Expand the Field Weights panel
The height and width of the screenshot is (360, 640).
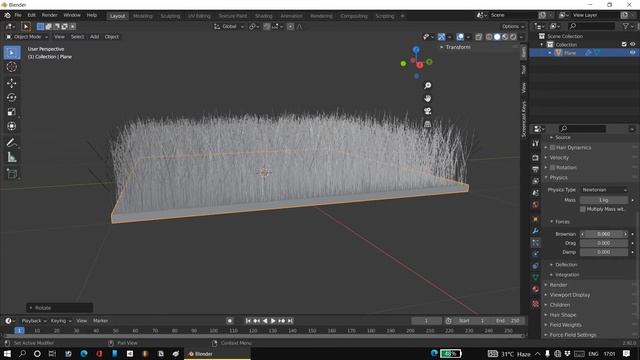tap(565, 325)
